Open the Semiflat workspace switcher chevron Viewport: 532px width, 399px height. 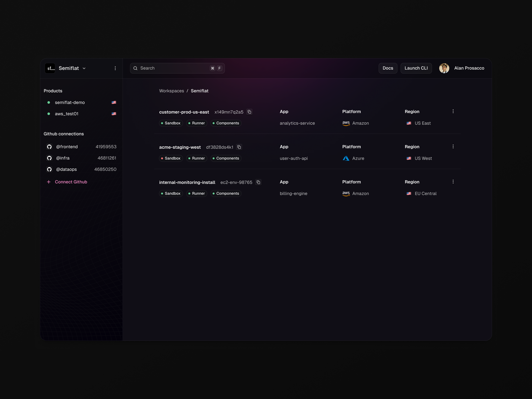[x=84, y=68]
